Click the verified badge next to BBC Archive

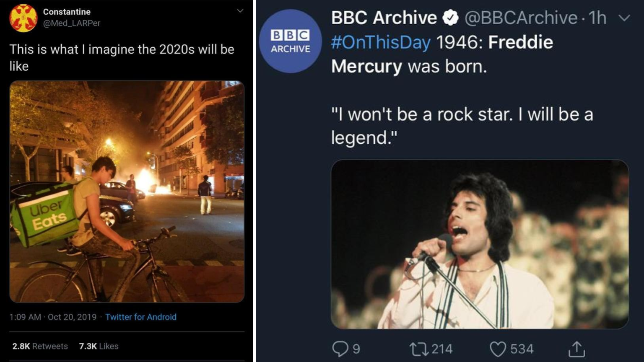(450, 18)
